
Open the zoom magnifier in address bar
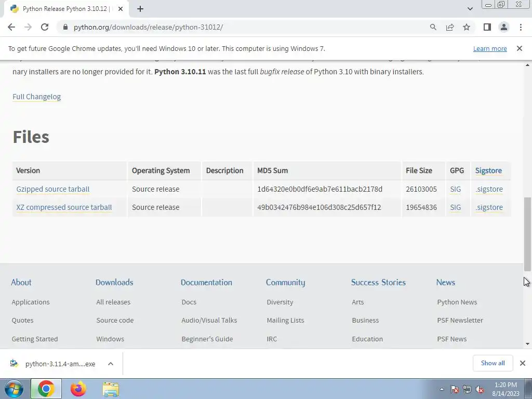433,27
